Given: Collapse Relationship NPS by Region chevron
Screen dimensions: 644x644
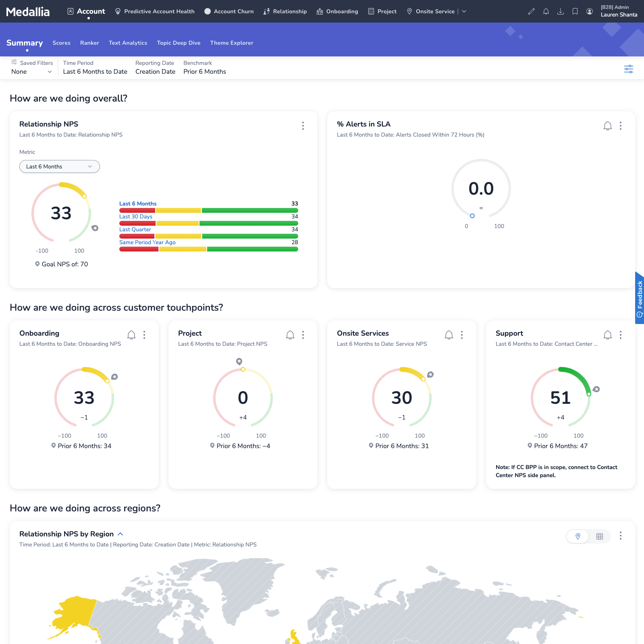Looking at the screenshot, I should click(120, 534).
